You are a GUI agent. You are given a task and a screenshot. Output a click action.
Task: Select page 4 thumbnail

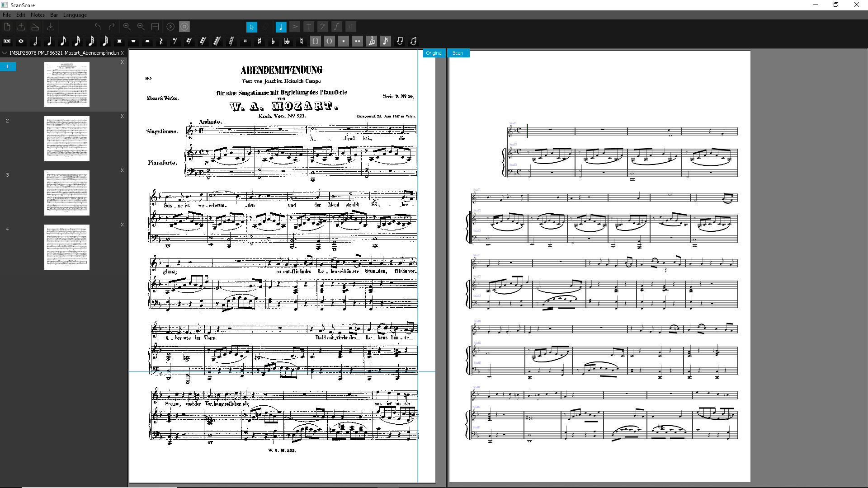click(x=67, y=247)
